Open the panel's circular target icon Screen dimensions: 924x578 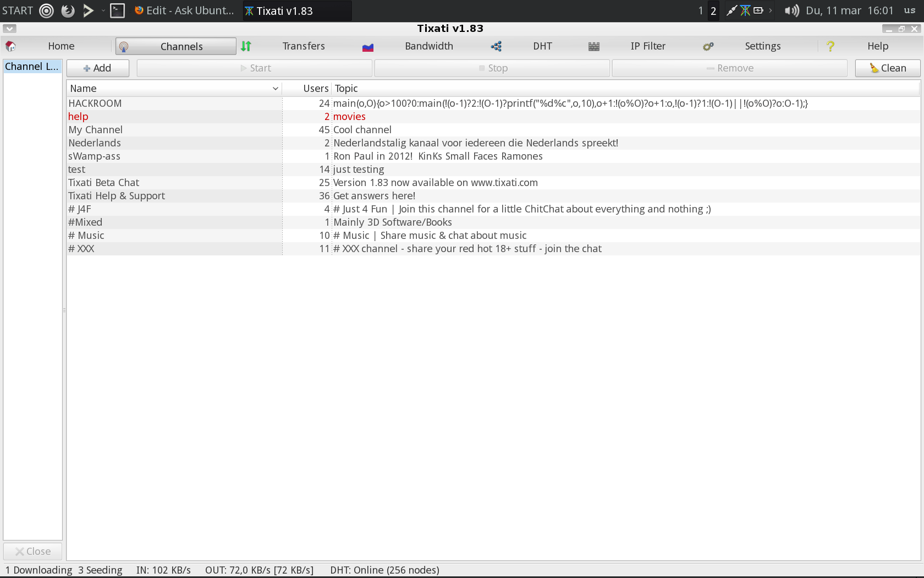(47, 10)
